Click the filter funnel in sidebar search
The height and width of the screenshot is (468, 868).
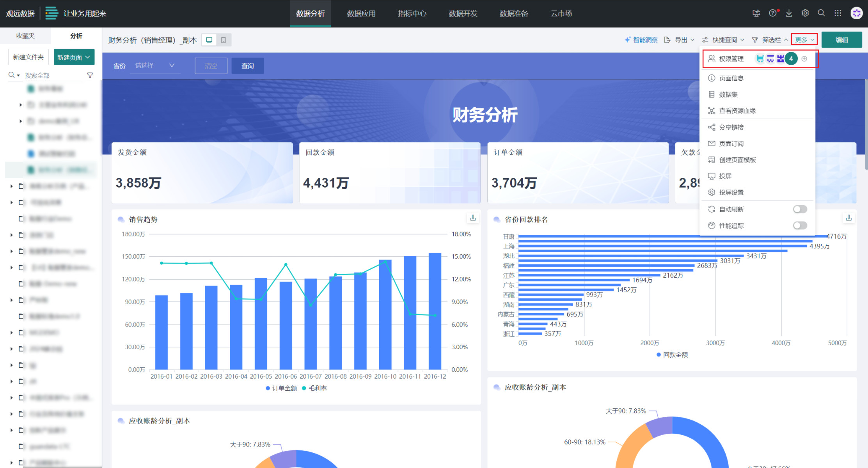[90, 75]
